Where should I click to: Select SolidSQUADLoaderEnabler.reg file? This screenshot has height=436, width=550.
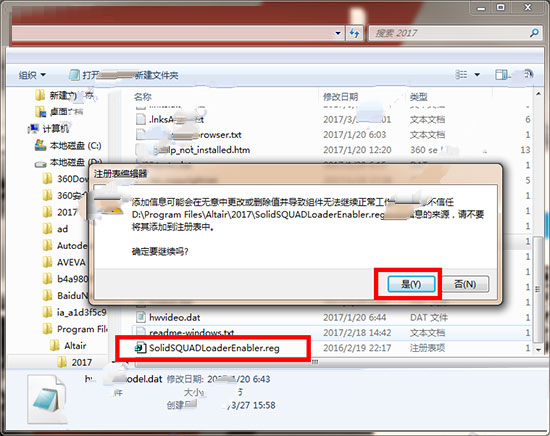(214, 348)
